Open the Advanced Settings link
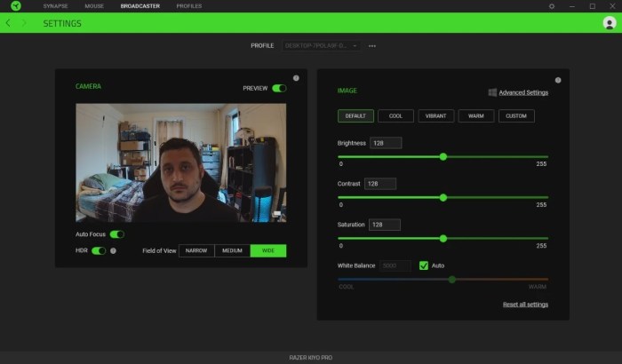The height and width of the screenshot is (364, 622). click(x=523, y=92)
